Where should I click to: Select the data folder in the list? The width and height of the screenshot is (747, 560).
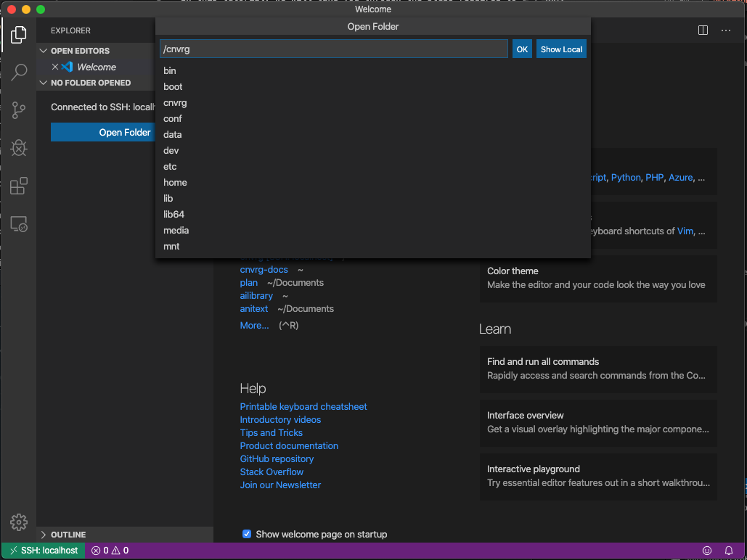373,134
